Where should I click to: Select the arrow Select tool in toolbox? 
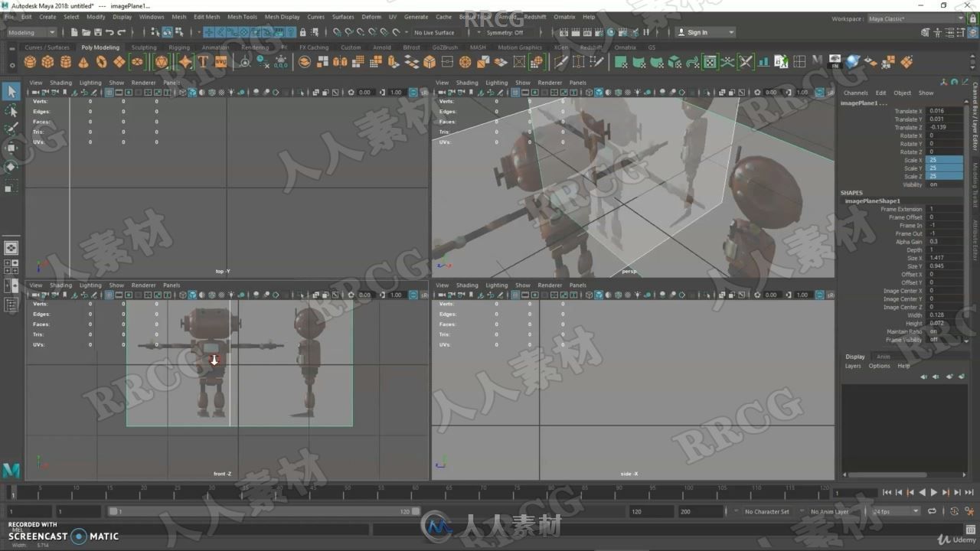pos(11,92)
